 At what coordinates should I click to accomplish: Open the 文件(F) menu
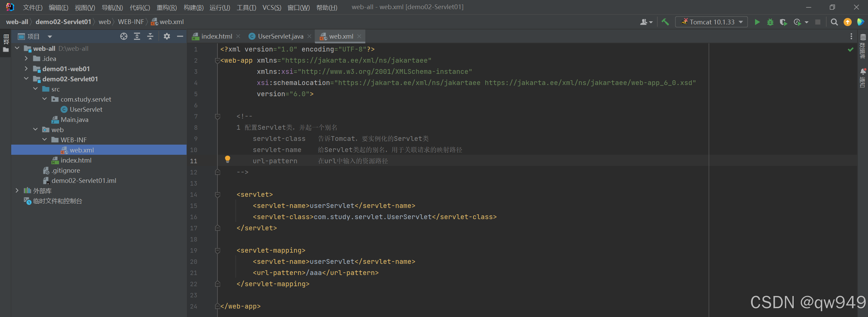click(x=32, y=7)
